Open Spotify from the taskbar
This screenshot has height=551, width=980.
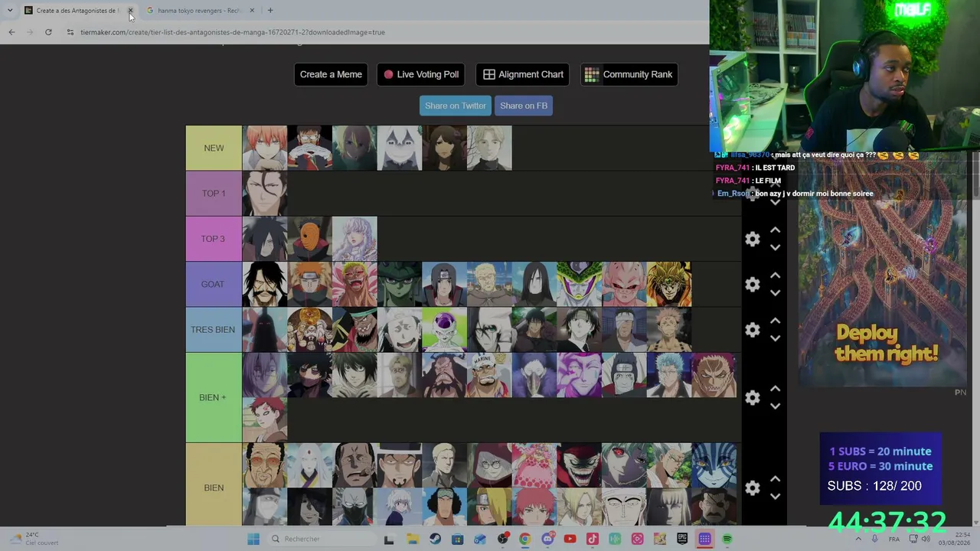727,539
